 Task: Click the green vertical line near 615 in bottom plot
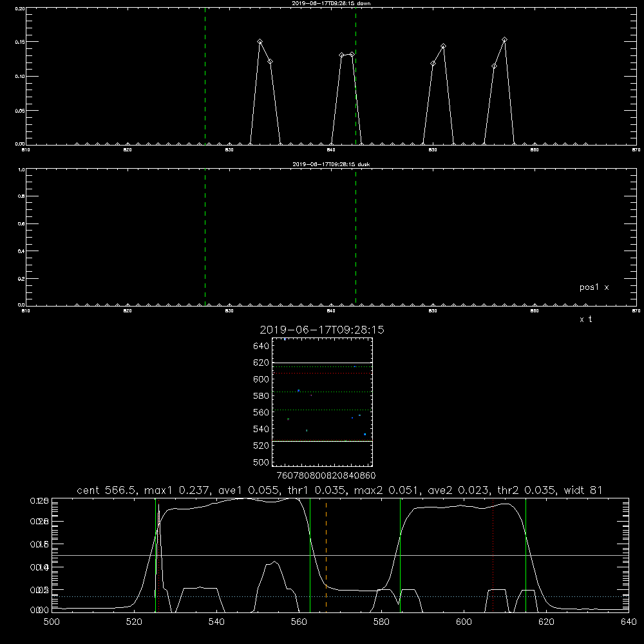click(526, 555)
